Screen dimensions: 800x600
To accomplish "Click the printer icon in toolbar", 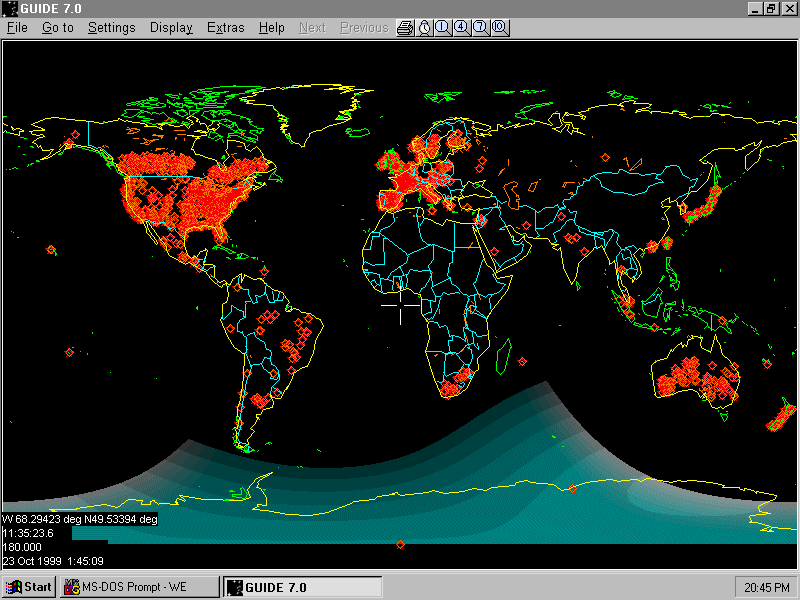I will tap(405, 28).
